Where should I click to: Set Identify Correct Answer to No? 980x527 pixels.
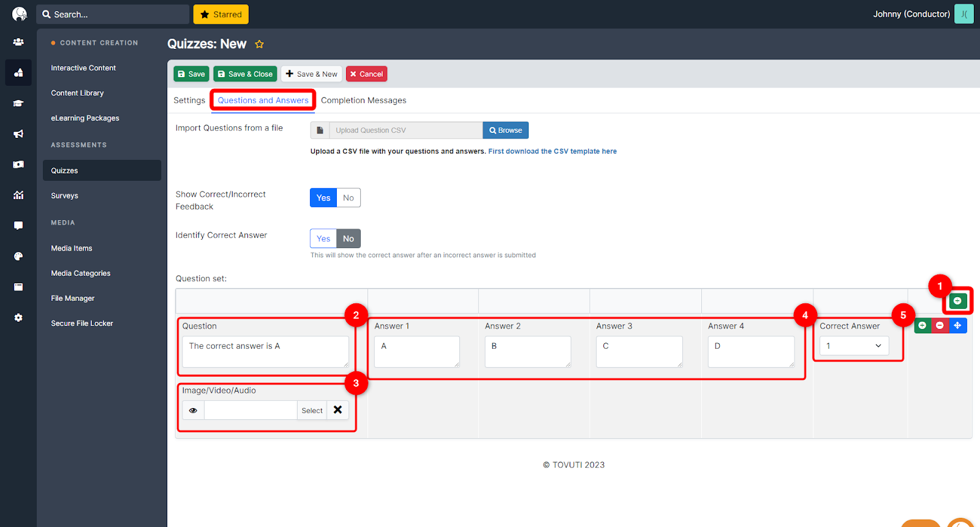coord(349,238)
